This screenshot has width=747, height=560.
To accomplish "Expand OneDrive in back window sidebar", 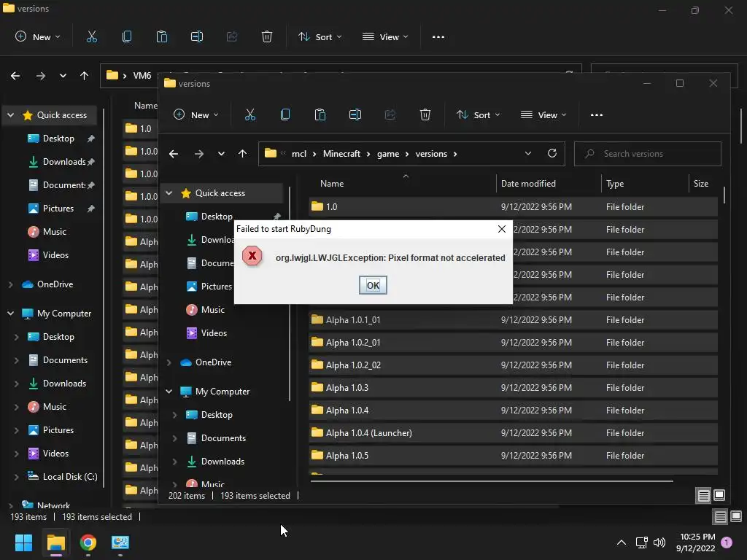I will [x=10, y=284].
